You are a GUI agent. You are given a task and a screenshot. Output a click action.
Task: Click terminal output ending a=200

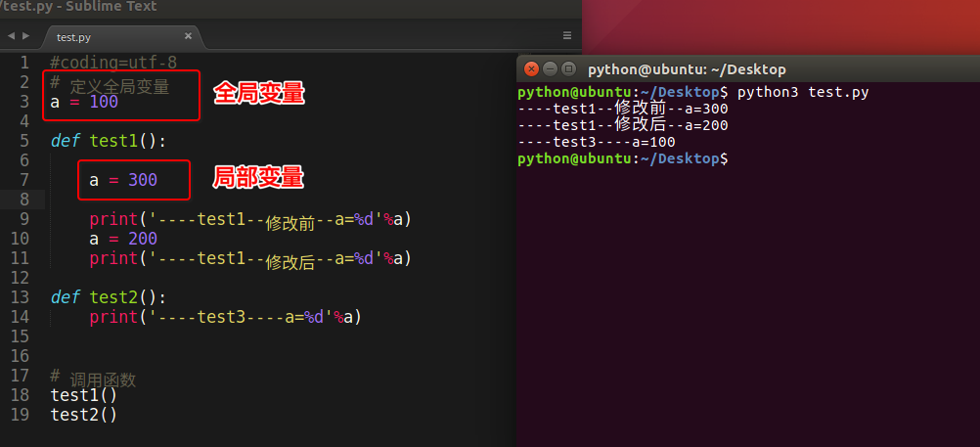(x=623, y=125)
